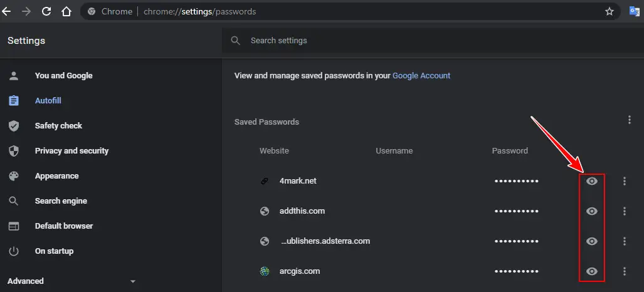Click the Password column header

pos(510,151)
